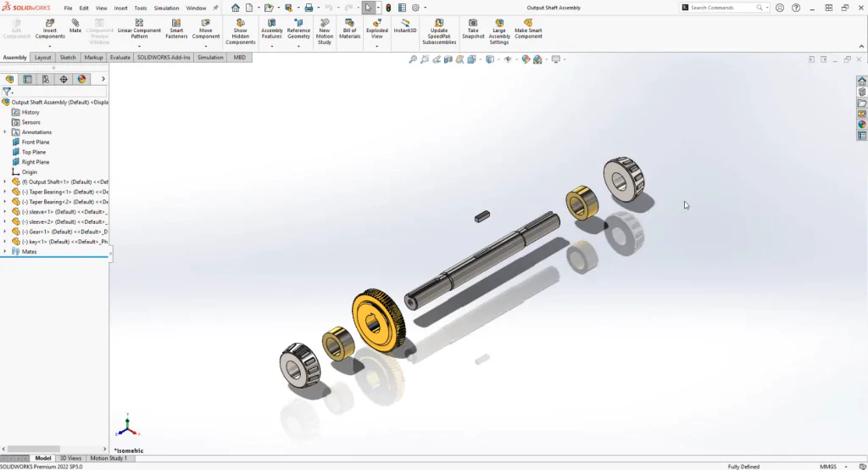Screen dimensions: 868x470
Task: Open the Design Library pane icon
Action: pyautogui.click(x=862, y=92)
